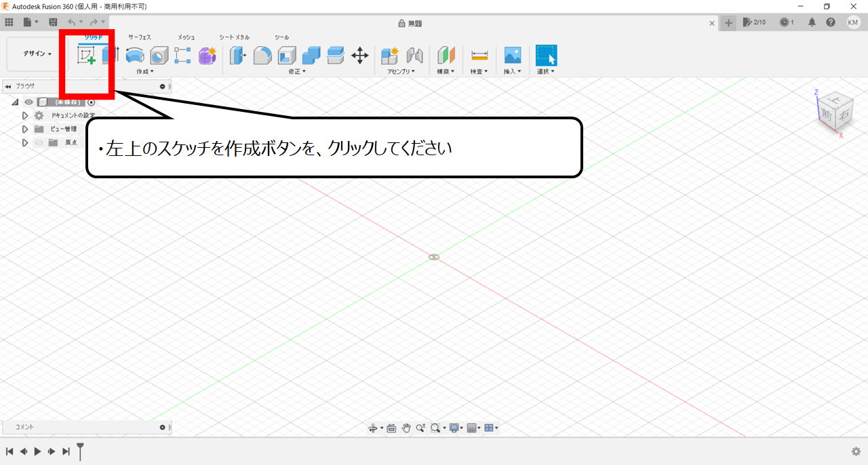Viewport: 868px width, 465px height.
Task: Switch to the サーフェス tab
Action: point(140,37)
